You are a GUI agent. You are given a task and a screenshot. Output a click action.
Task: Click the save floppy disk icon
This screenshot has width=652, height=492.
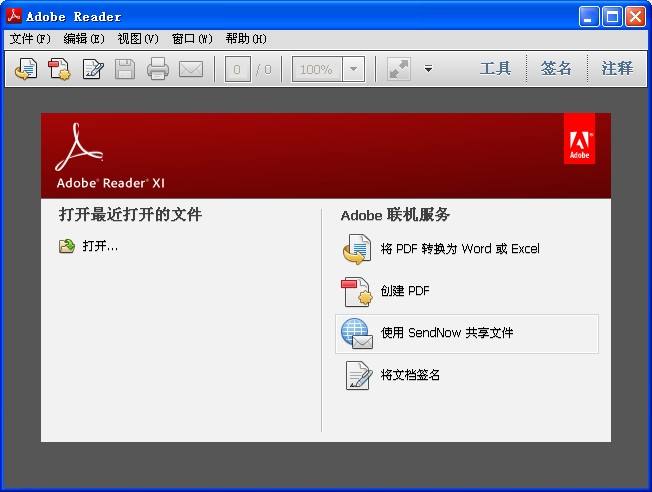pyautogui.click(x=125, y=69)
